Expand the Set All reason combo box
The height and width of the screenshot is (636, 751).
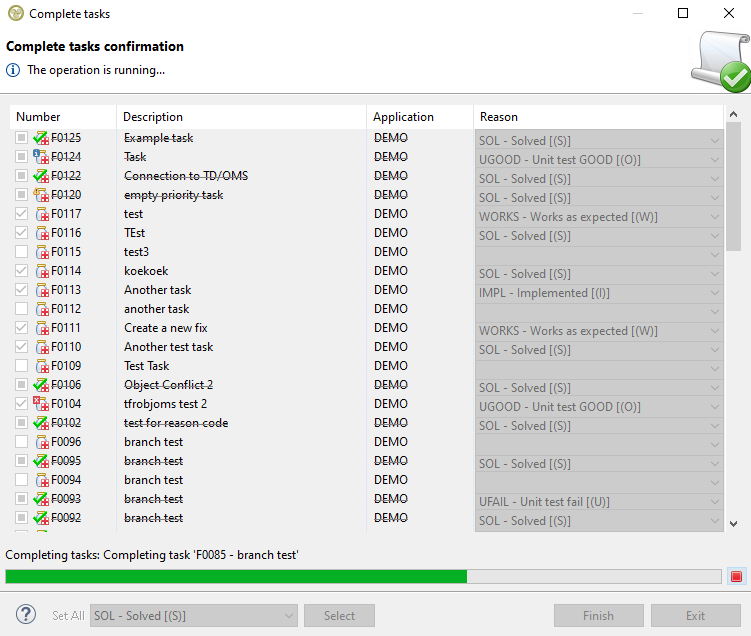click(289, 616)
